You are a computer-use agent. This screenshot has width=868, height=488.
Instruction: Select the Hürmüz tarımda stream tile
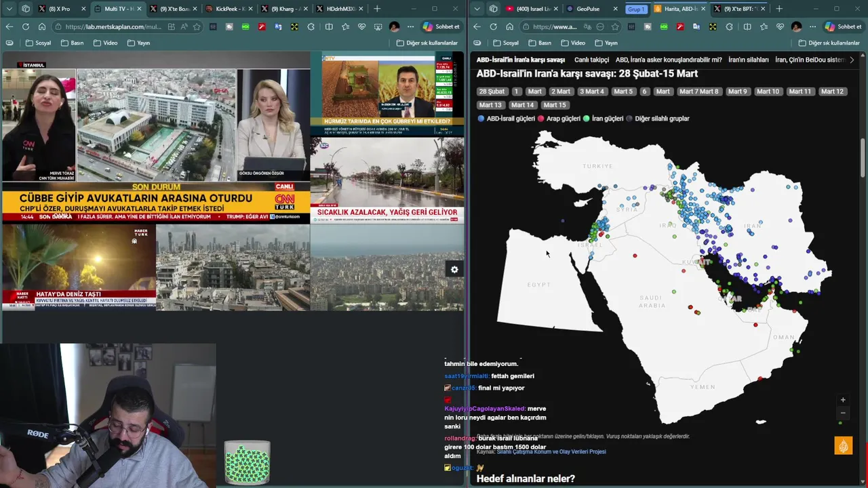point(387,94)
